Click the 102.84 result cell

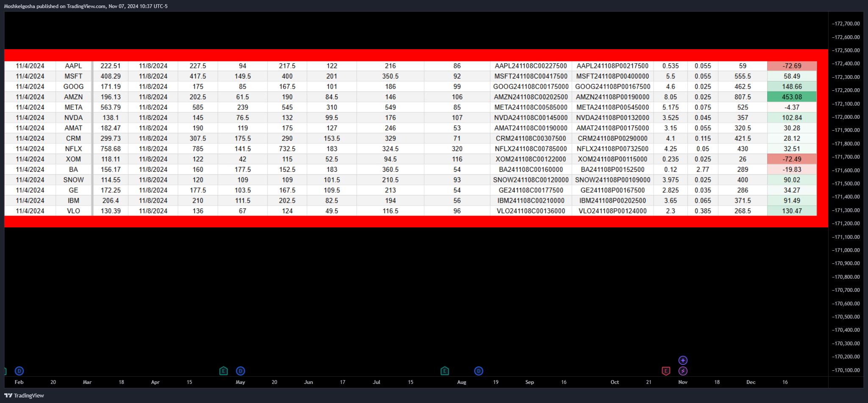point(792,118)
